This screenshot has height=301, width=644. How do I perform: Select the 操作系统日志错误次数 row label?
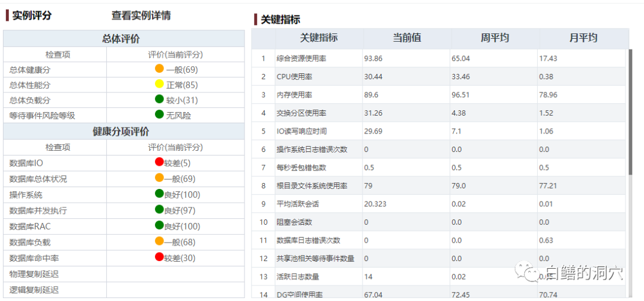[312, 150]
